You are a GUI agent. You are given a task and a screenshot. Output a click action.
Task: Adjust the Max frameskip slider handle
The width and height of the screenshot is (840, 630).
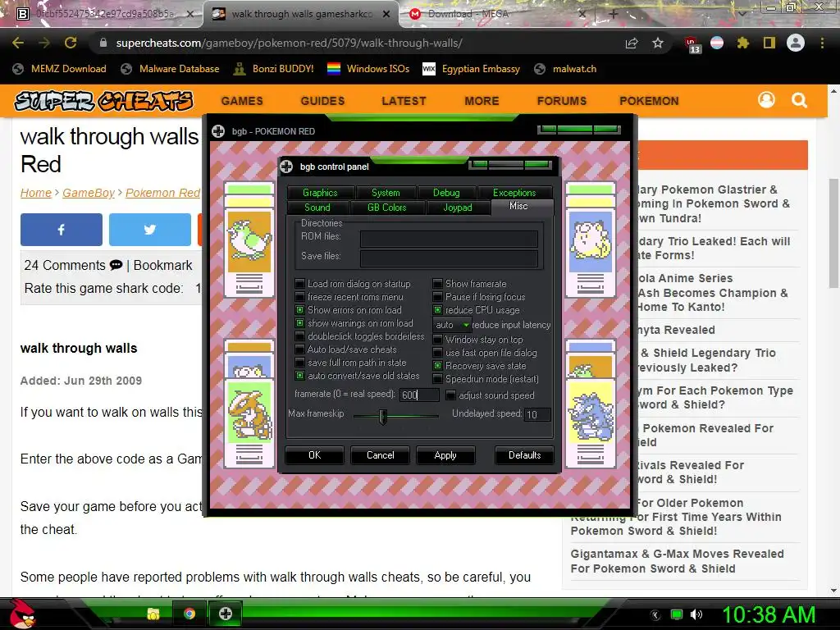click(383, 416)
